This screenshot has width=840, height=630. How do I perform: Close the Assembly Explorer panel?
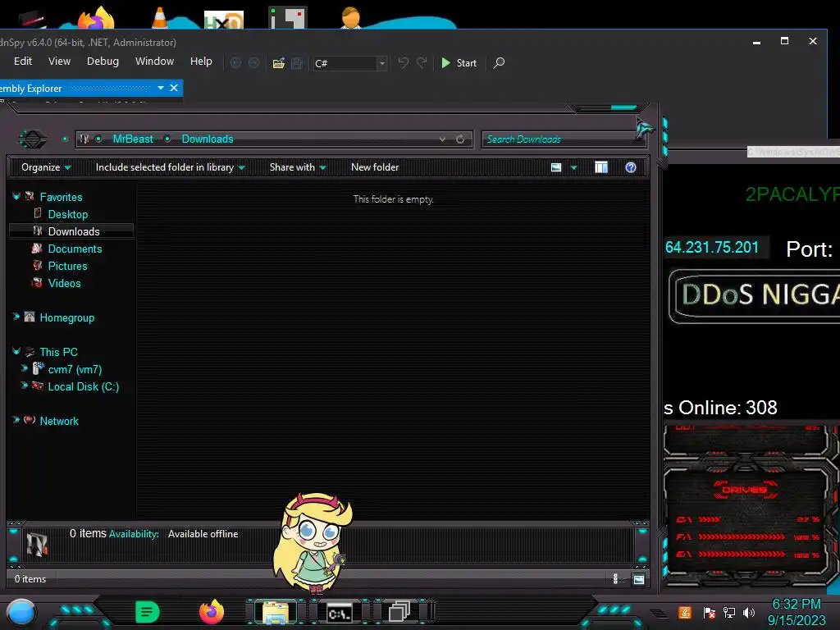pyautogui.click(x=174, y=88)
